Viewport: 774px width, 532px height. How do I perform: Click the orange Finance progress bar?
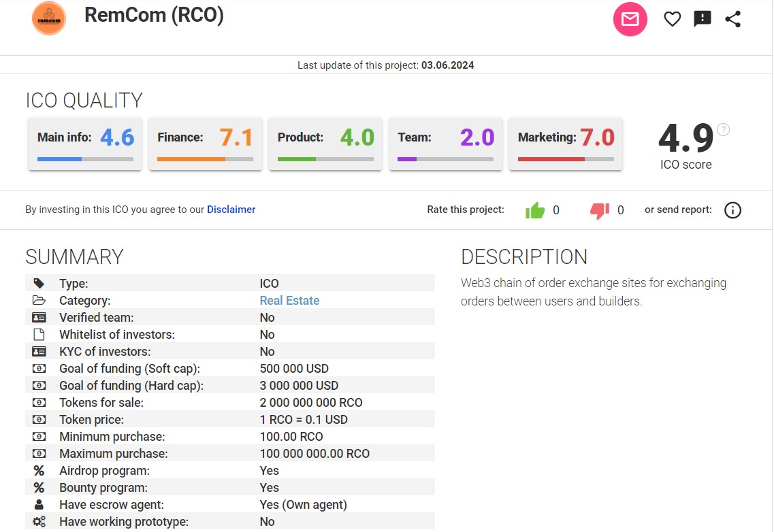206,159
